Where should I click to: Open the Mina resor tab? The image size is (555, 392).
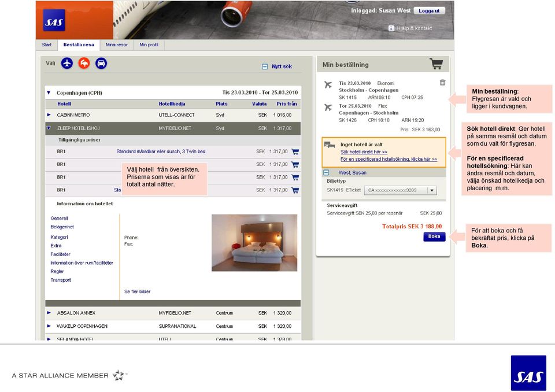point(116,45)
